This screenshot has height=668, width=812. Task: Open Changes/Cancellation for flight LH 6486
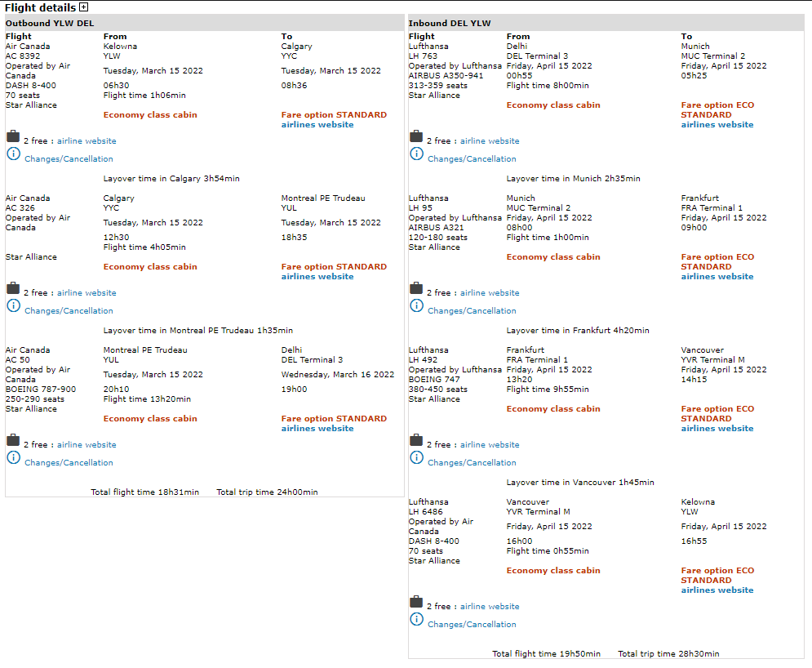(472, 625)
